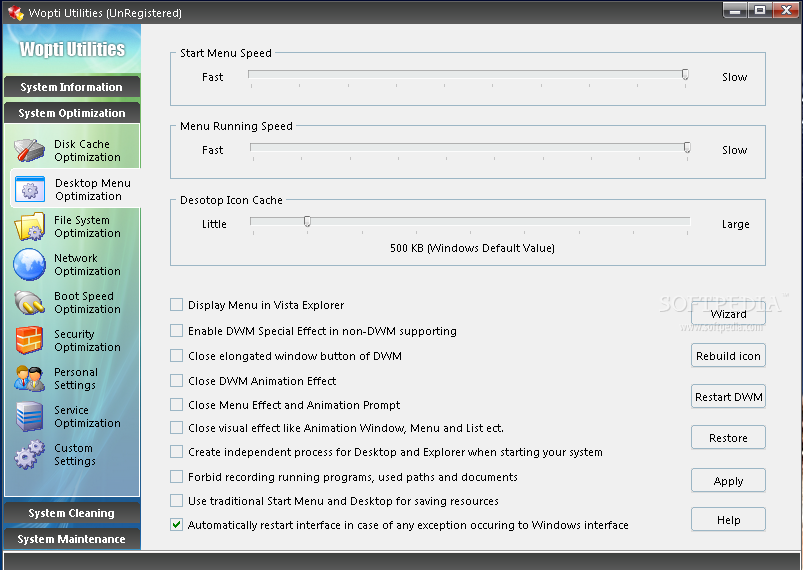
Task: Open the System Information section
Action: [72, 87]
